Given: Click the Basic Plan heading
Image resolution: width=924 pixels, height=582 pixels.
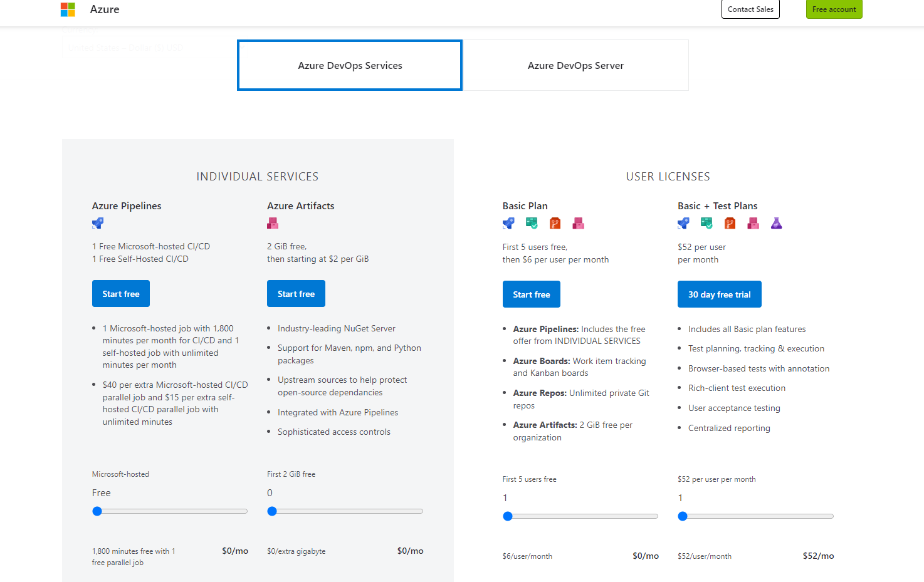Looking at the screenshot, I should [525, 205].
